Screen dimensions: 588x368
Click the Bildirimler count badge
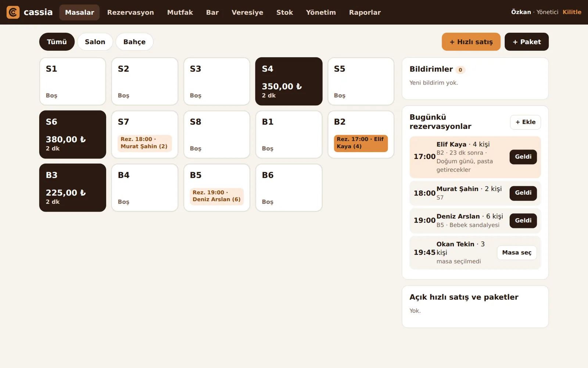pyautogui.click(x=460, y=70)
